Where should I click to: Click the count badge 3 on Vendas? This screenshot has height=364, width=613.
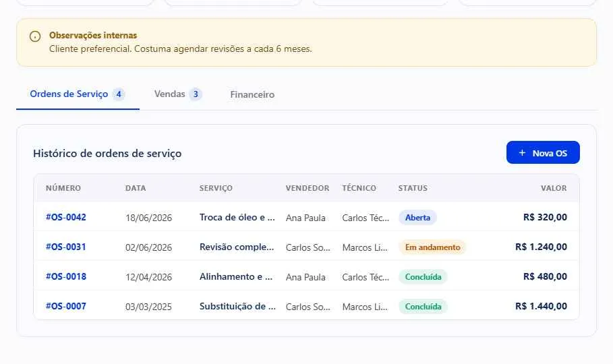(196, 94)
